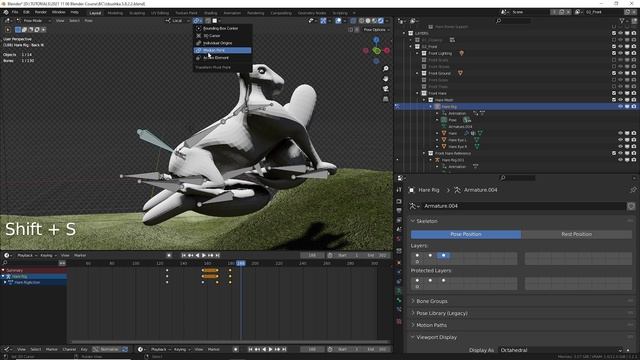Toggle Front Hare collection checkbox
This screenshot has height=360, width=640.
[x=614, y=93]
